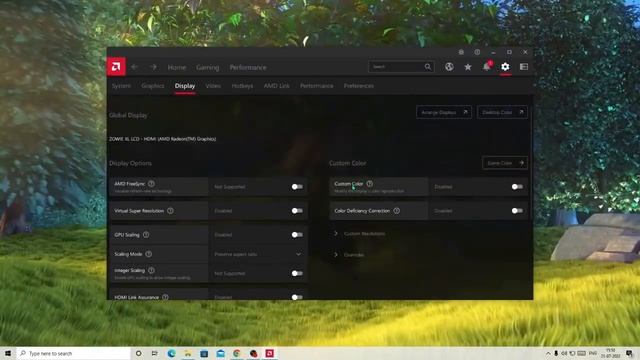Image resolution: width=640 pixels, height=360 pixels.
Task: Switch to settings Performance tab
Action: tap(316, 86)
